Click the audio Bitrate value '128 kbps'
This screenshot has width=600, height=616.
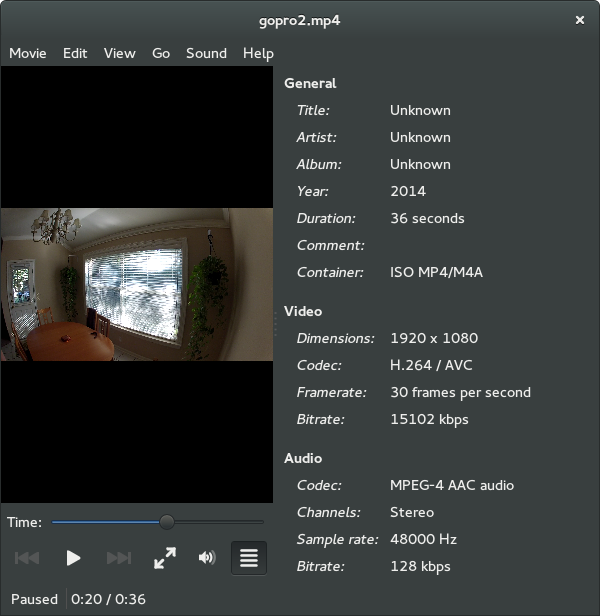click(420, 566)
